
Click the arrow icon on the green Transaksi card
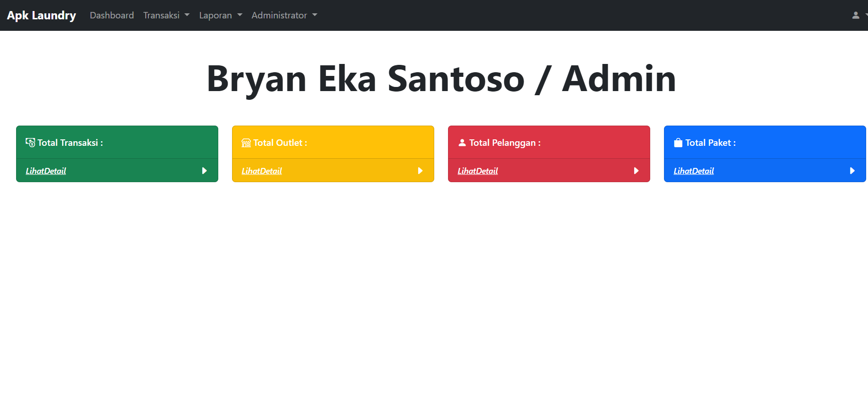point(204,171)
